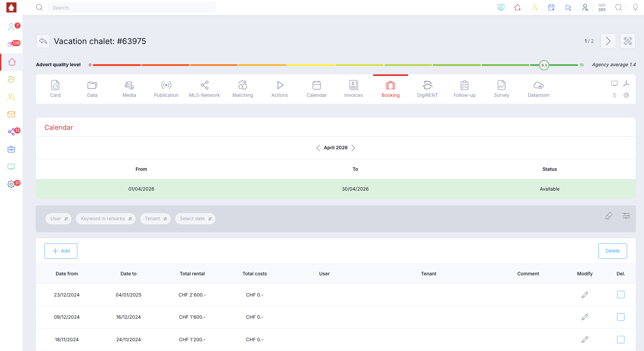Open the dashboard monitor icon in top bar

[501, 7]
